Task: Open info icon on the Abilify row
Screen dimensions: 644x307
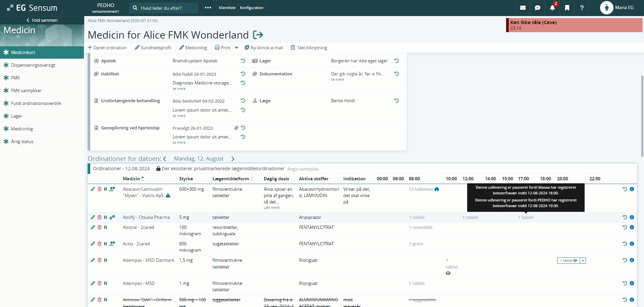Action: pyautogui.click(x=632, y=217)
